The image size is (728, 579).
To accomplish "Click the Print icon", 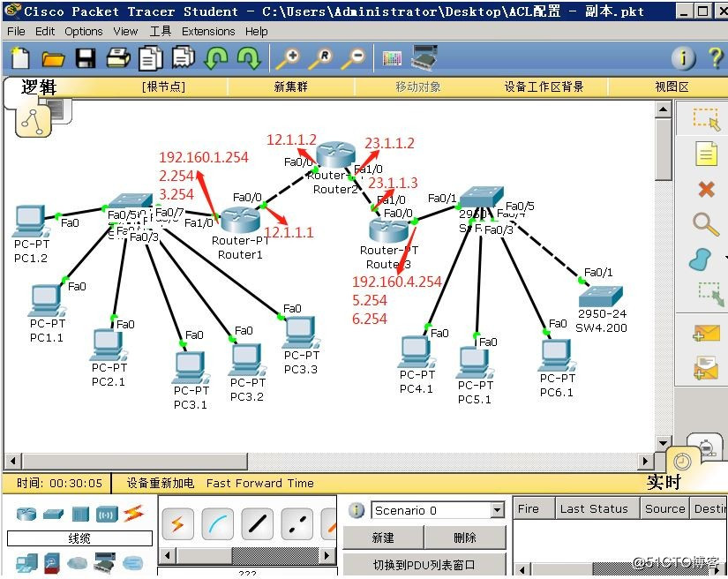I will coord(118,58).
